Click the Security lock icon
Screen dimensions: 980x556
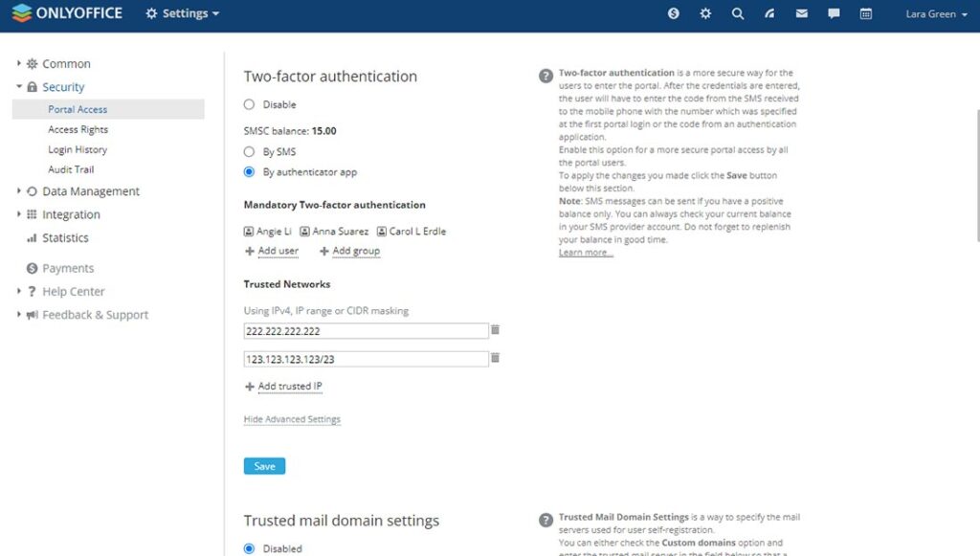click(x=32, y=87)
